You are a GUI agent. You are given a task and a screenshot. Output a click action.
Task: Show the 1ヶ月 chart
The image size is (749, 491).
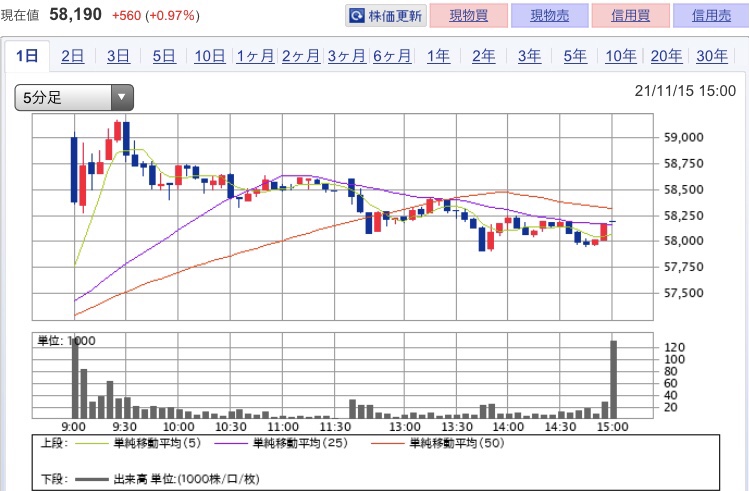255,56
